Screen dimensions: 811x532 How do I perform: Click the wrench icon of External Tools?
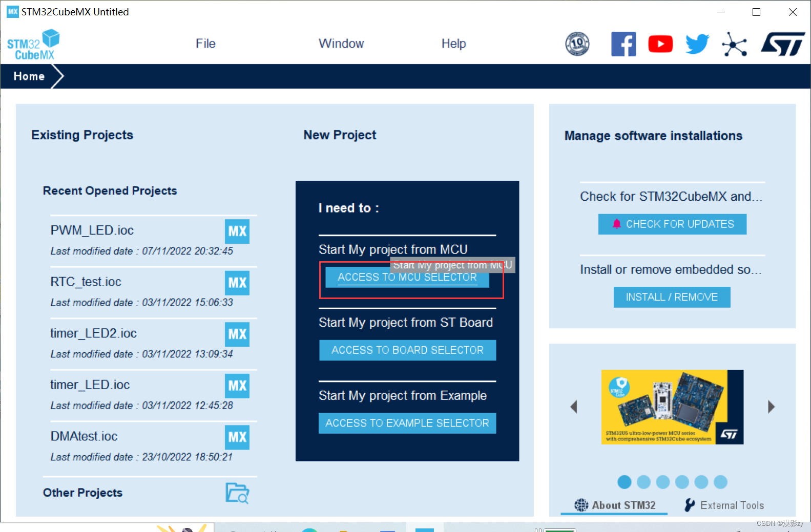click(690, 505)
